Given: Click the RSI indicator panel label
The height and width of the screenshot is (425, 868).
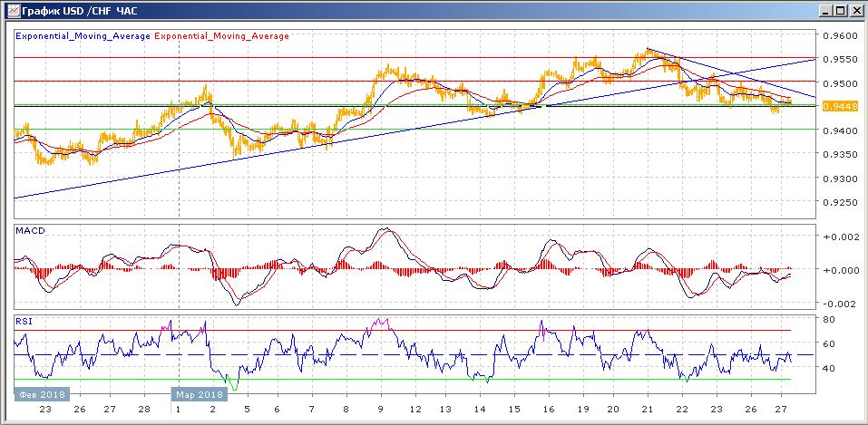Looking at the screenshot, I should (24, 319).
